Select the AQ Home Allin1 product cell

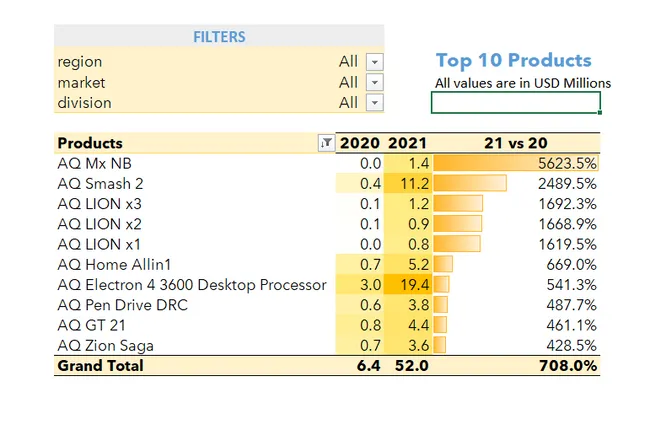[x=195, y=264]
